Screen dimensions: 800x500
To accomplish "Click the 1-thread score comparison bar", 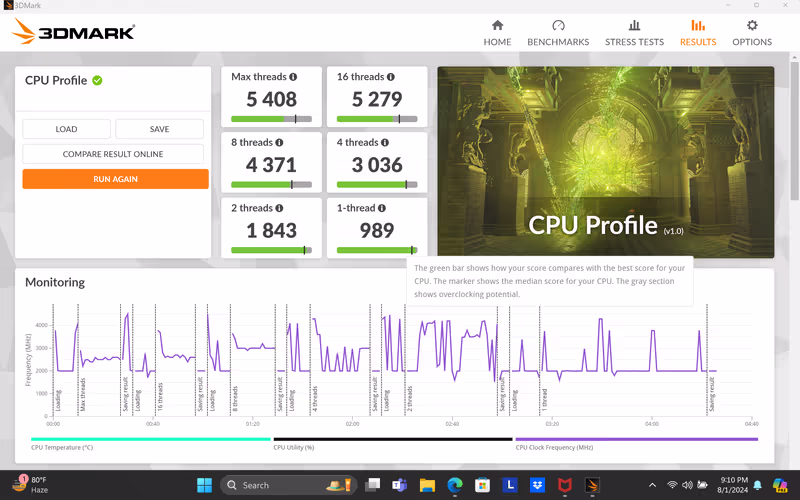I will coord(377,250).
